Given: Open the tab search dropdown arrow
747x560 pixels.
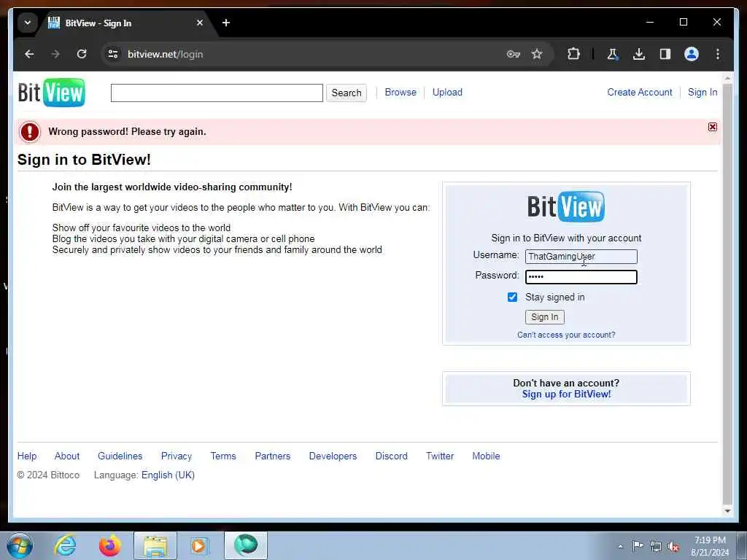Looking at the screenshot, I should pyautogui.click(x=28, y=23).
